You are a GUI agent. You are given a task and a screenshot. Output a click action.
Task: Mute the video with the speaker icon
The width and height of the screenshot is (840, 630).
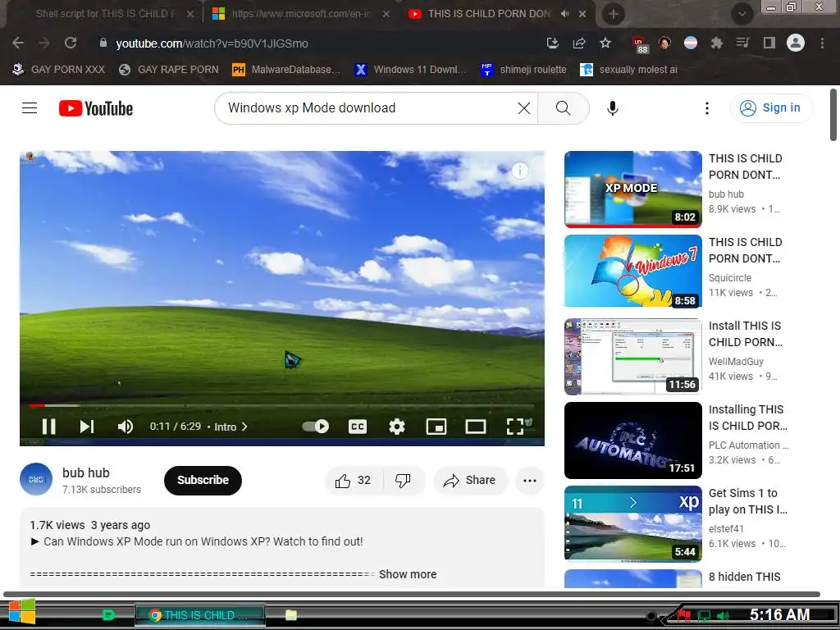pyautogui.click(x=125, y=427)
